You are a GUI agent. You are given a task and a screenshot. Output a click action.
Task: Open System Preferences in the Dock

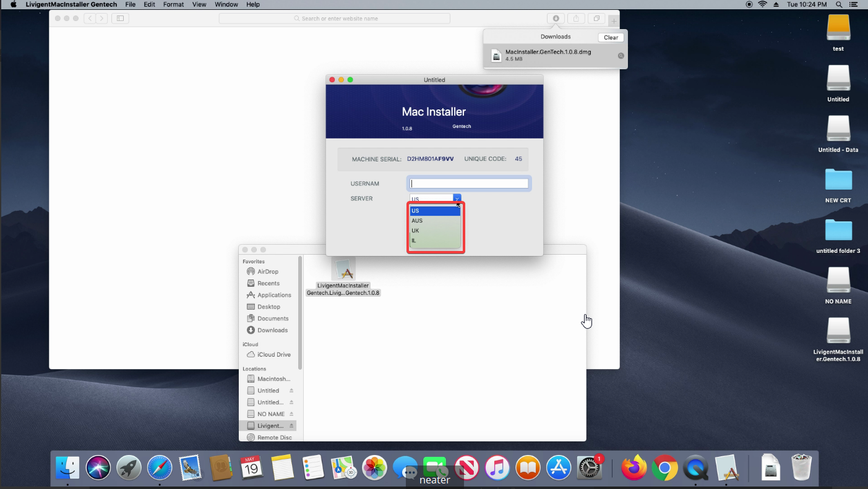[590, 468]
